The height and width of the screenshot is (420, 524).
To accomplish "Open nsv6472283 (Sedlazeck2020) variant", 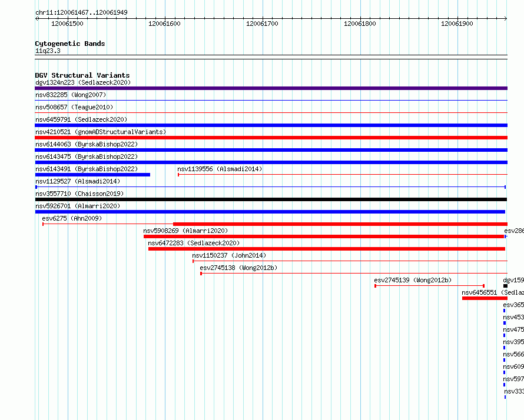I will pyautogui.click(x=194, y=243).
